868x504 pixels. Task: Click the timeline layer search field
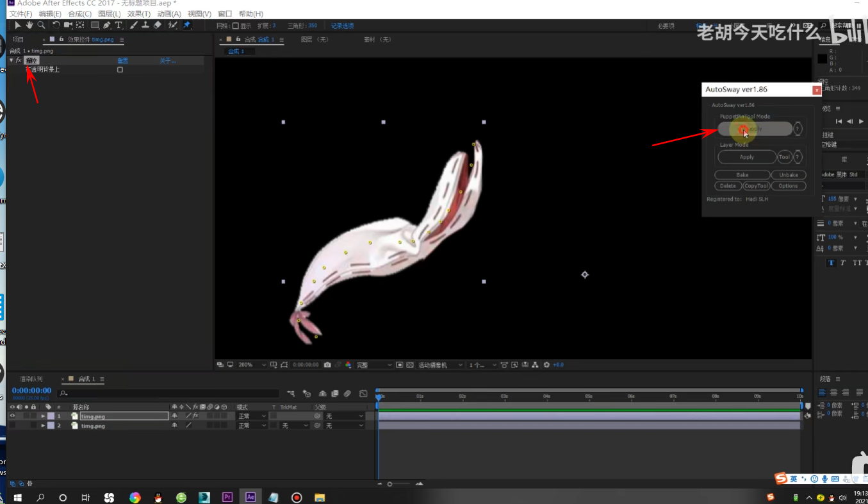coord(168,393)
